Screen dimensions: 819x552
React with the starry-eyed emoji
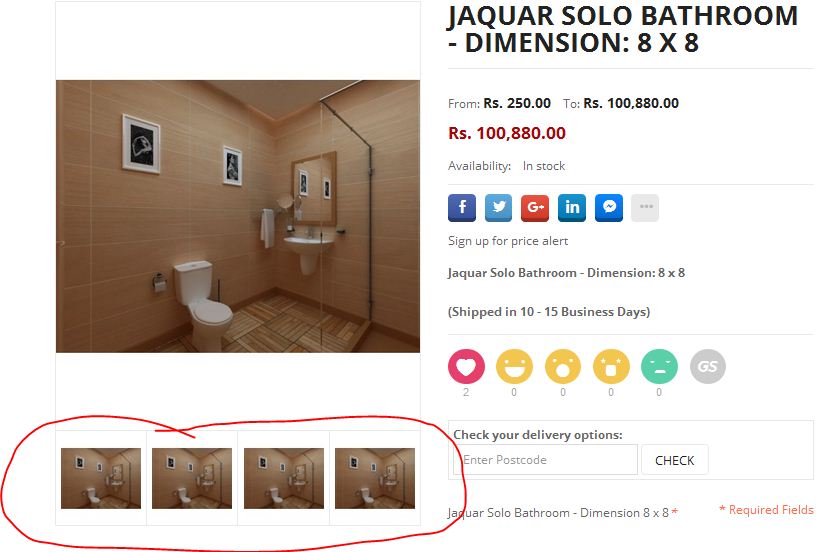(611, 366)
